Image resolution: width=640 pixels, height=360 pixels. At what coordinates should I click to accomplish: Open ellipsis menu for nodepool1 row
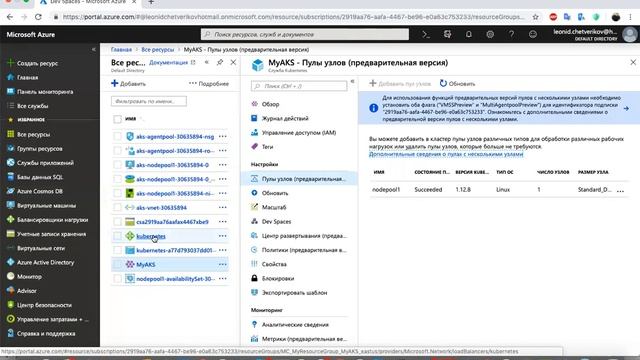point(620,190)
